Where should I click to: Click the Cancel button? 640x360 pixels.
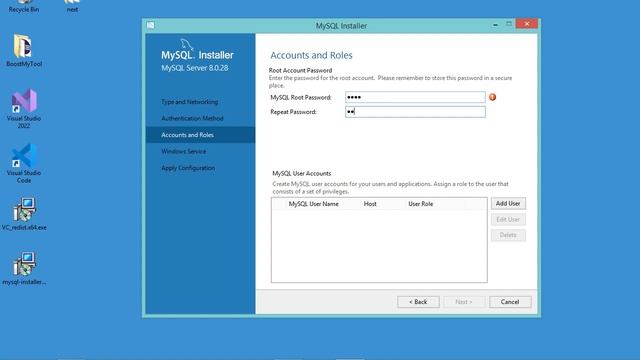510,302
